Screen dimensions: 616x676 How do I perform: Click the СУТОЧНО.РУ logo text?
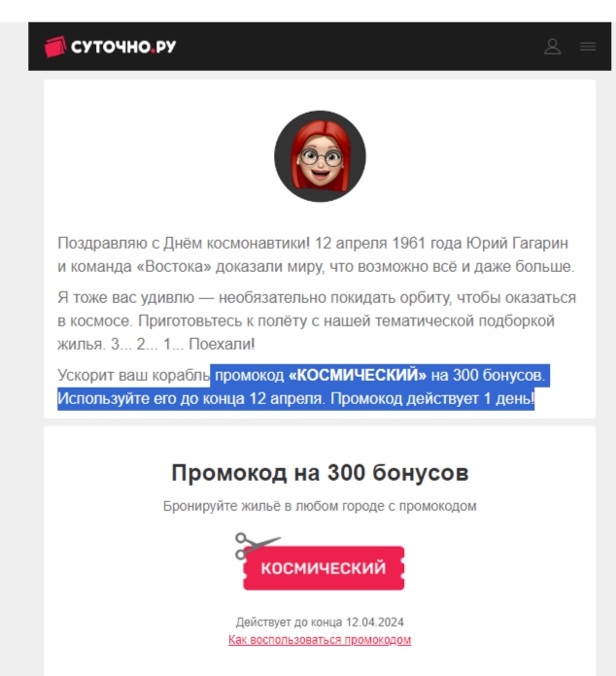coord(123,47)
